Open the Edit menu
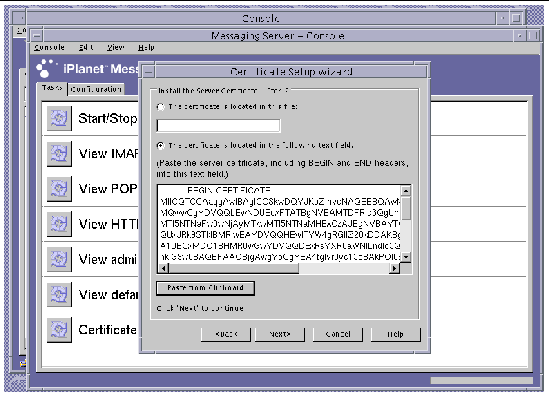Screen dimensions: 549x396 pyautogui.click(x=86, y=48)
